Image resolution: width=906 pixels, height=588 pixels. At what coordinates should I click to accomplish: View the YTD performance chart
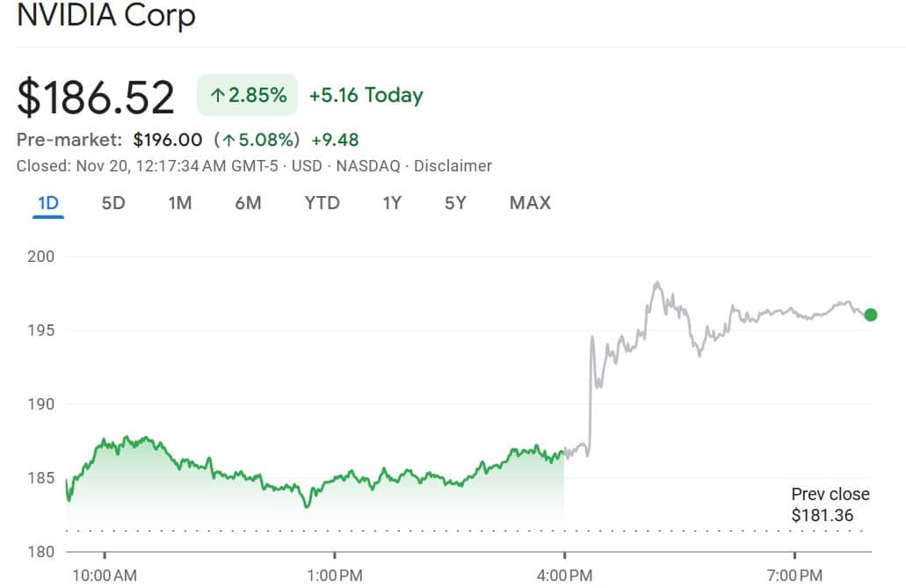[322, 202]
